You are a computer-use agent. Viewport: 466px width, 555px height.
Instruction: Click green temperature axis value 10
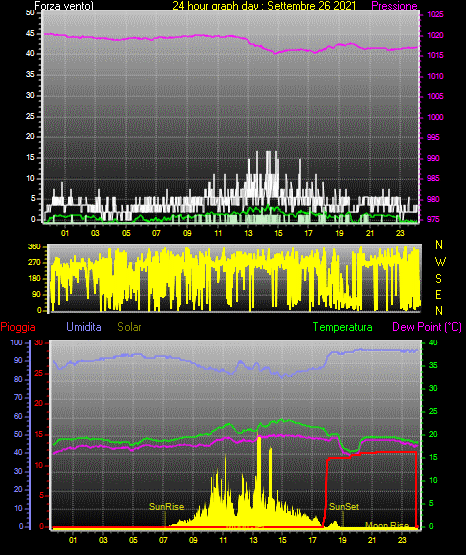coord(433,480)
